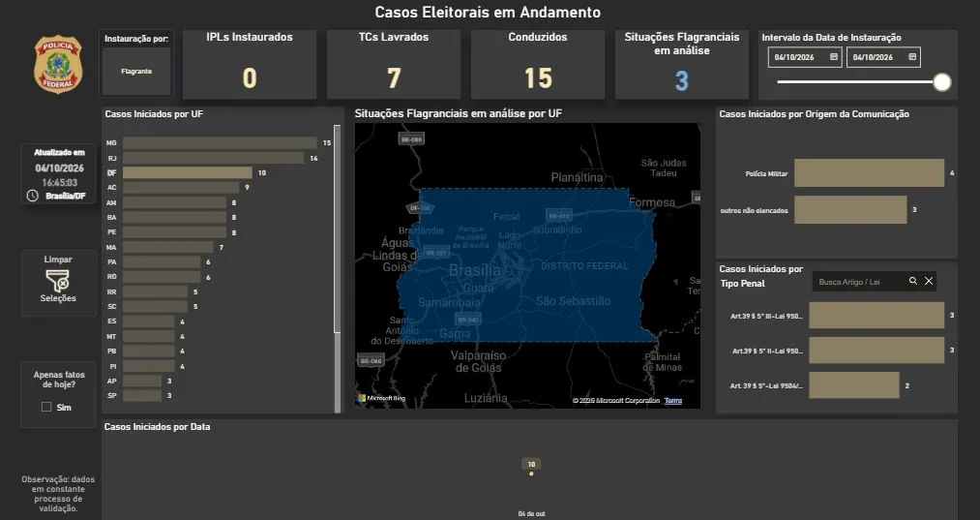Viewport: 980px width, 520px height.
Task: Select the PA bar in UF chart
Action: (x=162, y=262)
